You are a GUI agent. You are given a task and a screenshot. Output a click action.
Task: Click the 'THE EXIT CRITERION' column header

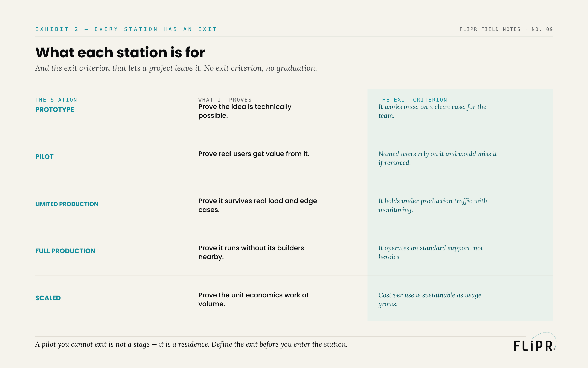click(413, 100)
